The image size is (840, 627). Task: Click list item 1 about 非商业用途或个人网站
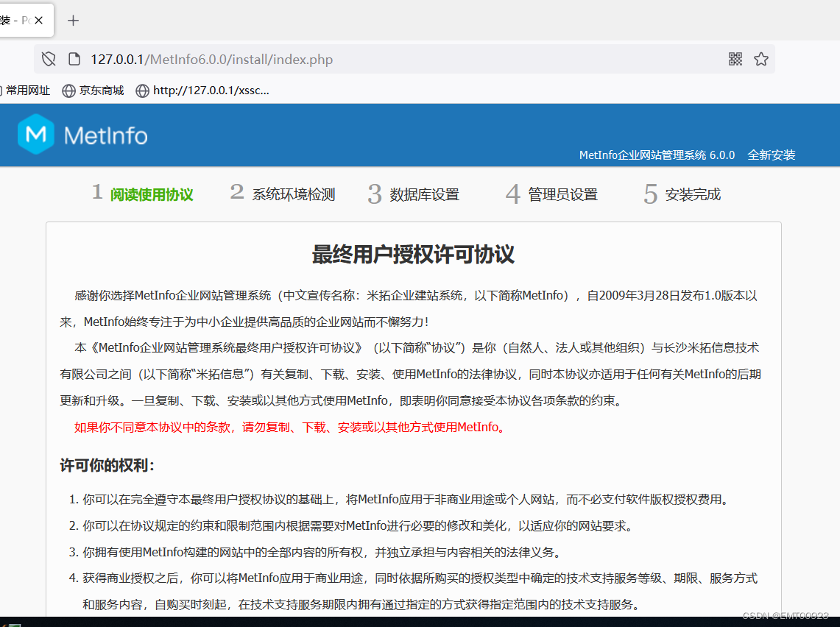(400, 500)
